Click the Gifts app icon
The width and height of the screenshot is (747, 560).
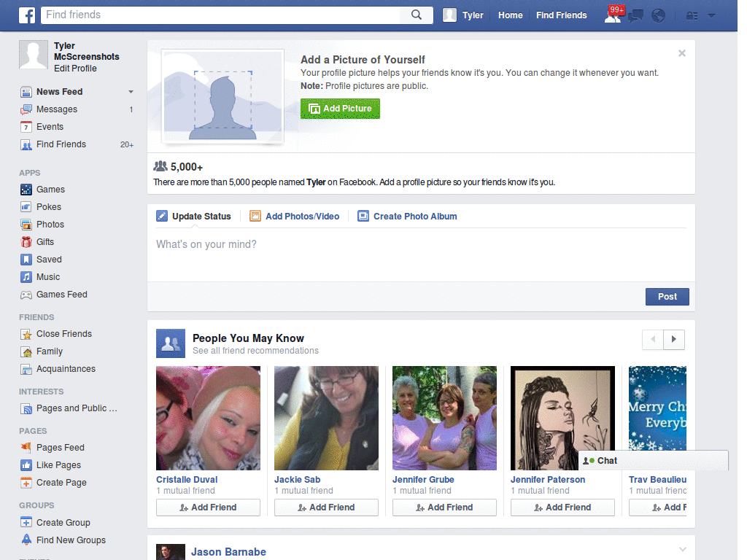26,242
